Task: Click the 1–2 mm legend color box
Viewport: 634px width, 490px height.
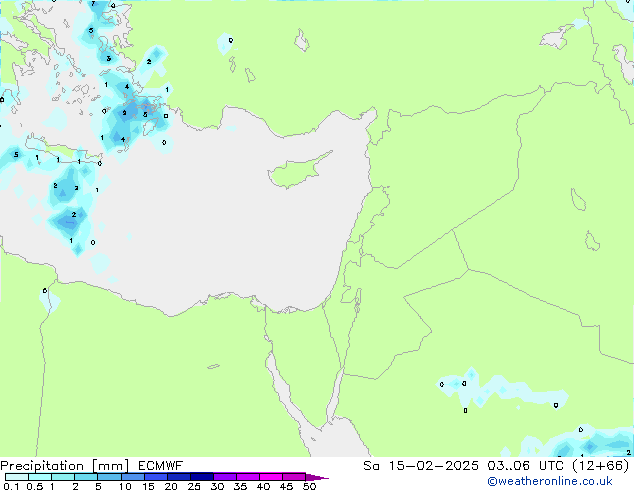Action: 63,477
